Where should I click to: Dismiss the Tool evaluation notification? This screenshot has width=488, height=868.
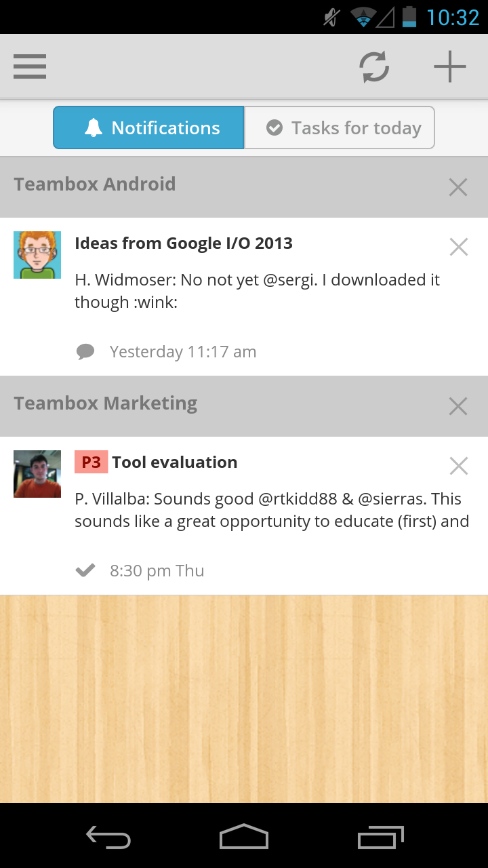click(x=459, y=466)
